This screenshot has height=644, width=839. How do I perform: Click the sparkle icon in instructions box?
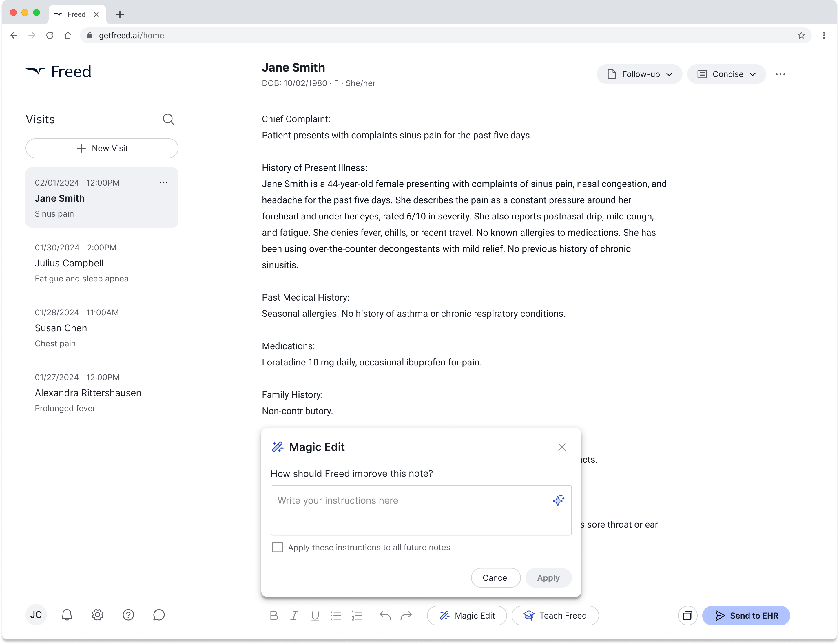click(x=558, y=500)
